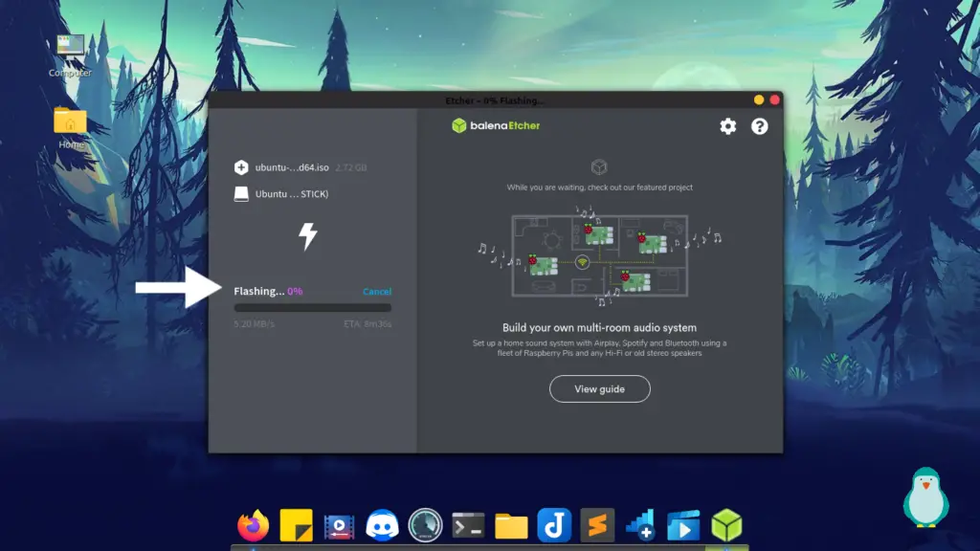The image size is (980, 551).
Task: Open the video editor dock icon
Action: click(x=340, y=526)
